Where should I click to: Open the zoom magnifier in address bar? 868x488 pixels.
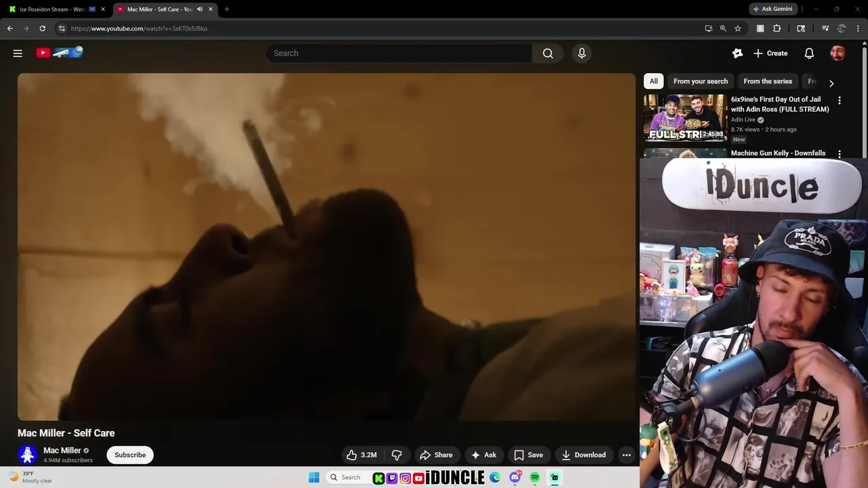723,28
